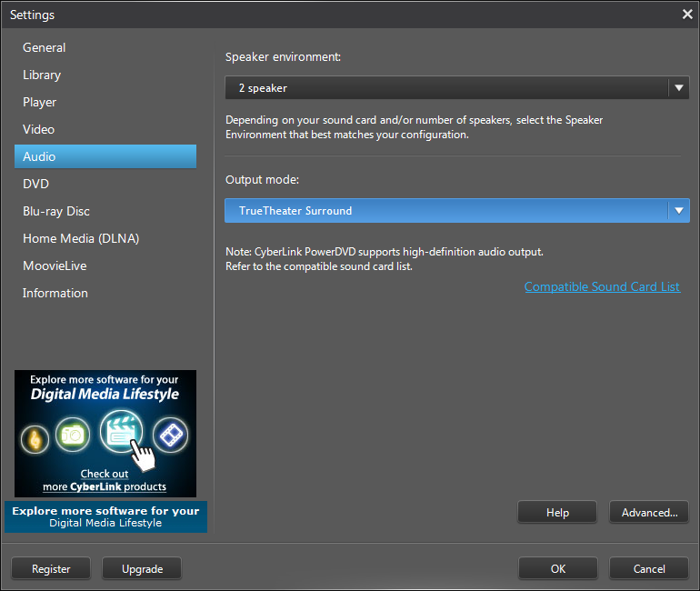Expand the Speaker environment dropdown arrow
The height and width of the screenshot is (591, 700).
pyautogui.click(x=678, y=88)
